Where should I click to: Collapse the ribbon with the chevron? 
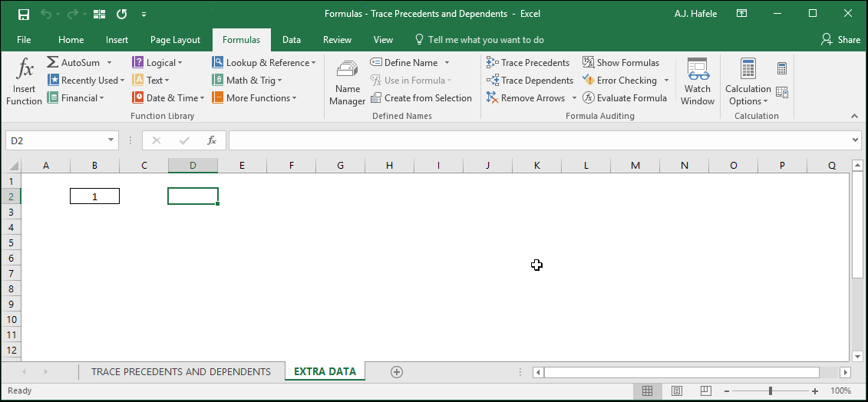[x=855, y=116]
